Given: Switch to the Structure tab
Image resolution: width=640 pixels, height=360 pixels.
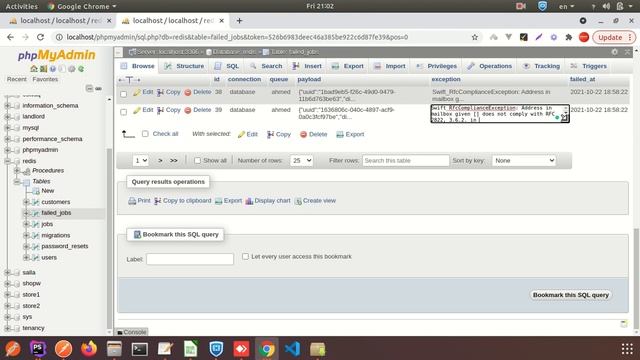Looking at the screenshot, I should (x=184, y=66).
